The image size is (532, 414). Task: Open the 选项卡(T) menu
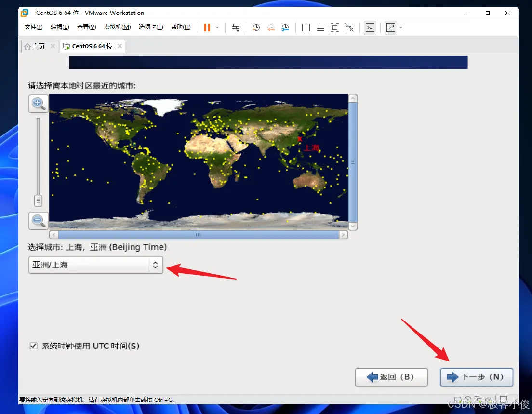[151, 27]
